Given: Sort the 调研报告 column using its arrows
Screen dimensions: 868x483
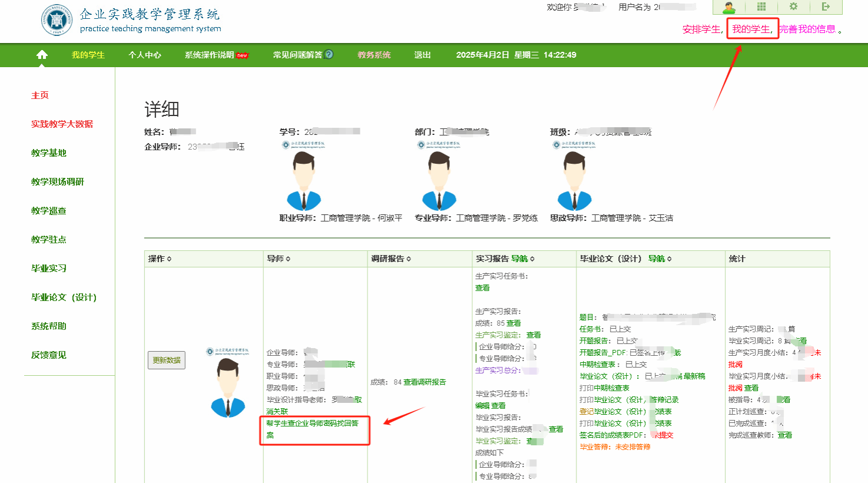Looking at the screenshot, I should pyautogui.click(x=409, y=259).
